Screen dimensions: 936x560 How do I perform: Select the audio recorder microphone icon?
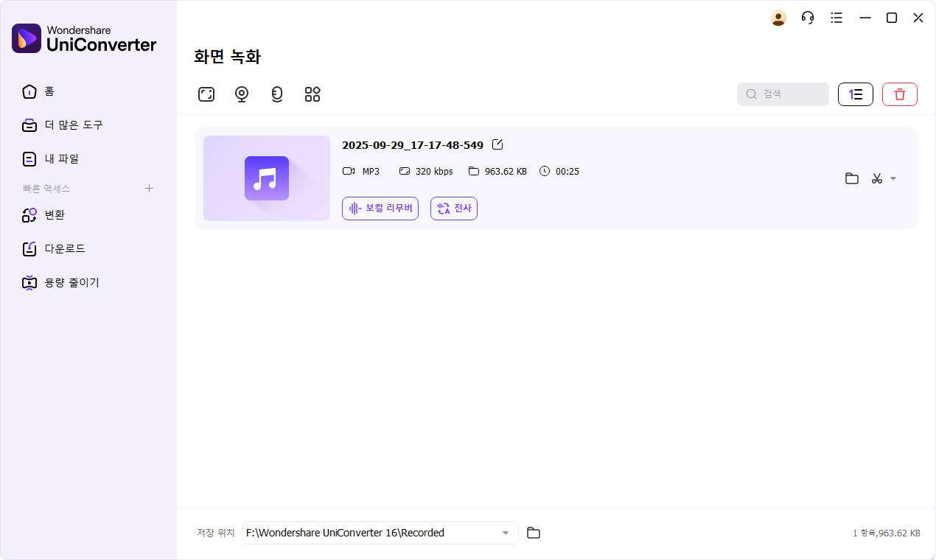(x=277, y=94)
